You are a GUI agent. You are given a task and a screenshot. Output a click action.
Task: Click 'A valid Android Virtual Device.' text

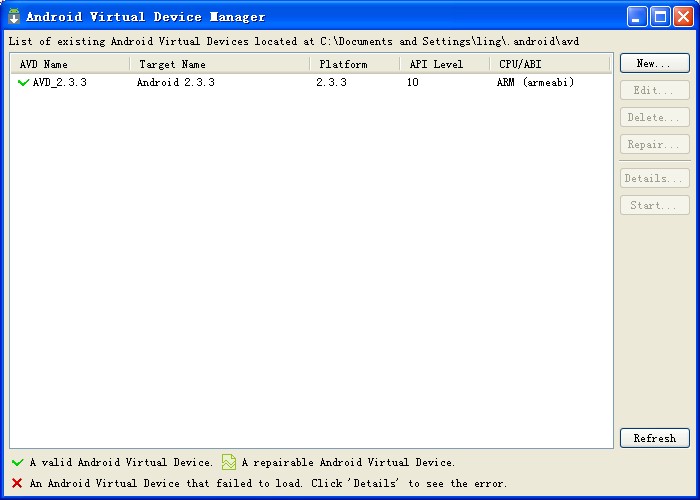click(x=121, y=462)
